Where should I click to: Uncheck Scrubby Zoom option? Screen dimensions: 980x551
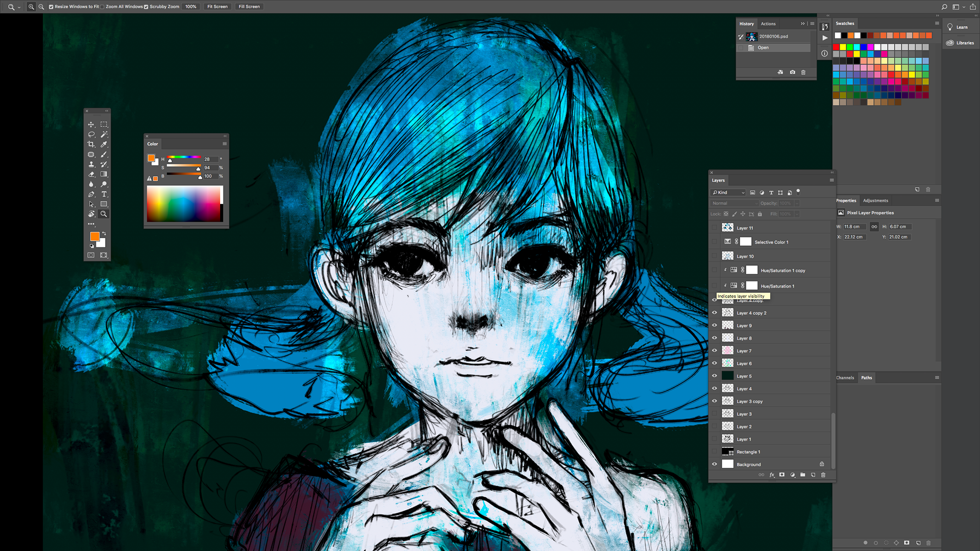coord(146,7)
